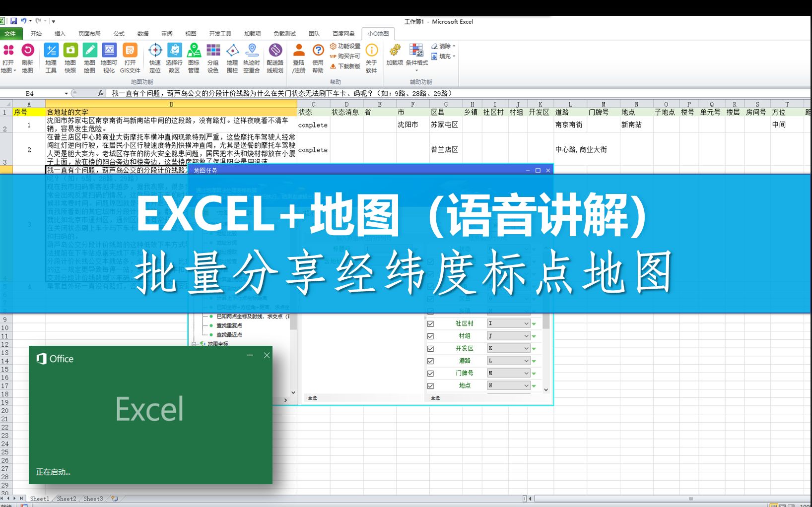Select the 查找最近点 tree item

click(x=229, y=334)
